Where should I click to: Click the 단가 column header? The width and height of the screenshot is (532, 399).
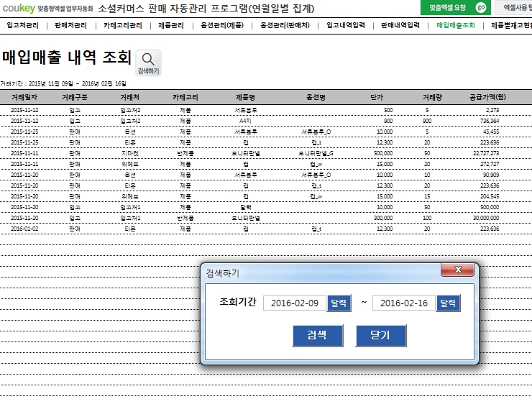(377, 97)
